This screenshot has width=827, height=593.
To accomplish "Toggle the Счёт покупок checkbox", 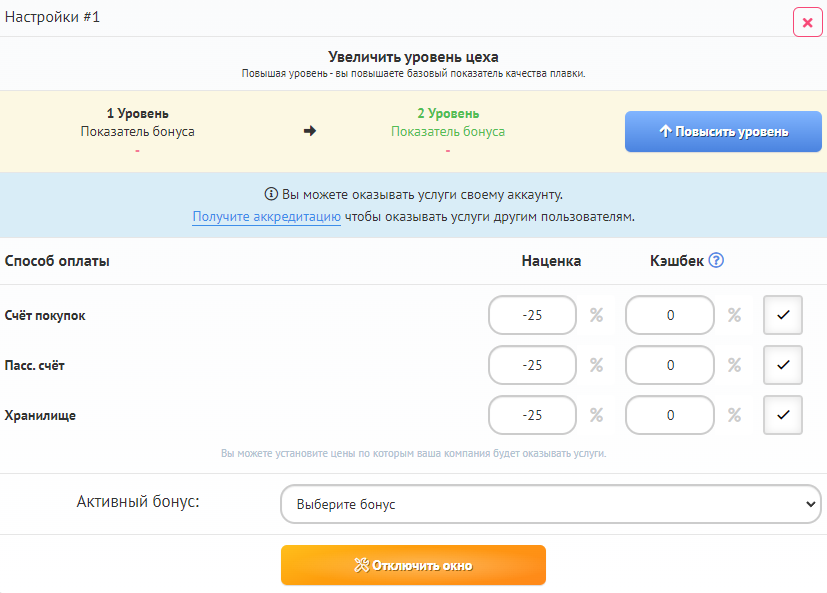I will [783, 315].
